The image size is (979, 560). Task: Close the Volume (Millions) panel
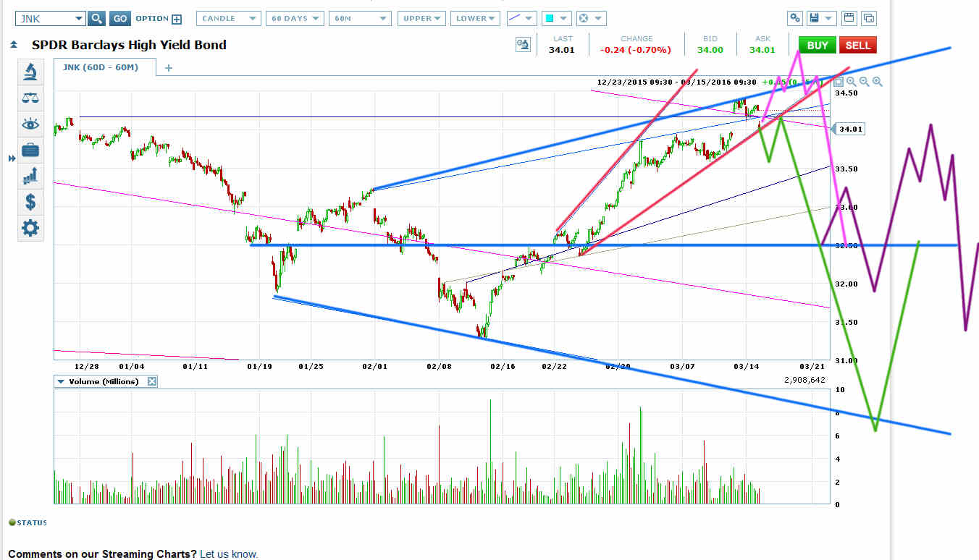(x=152, y=381)
